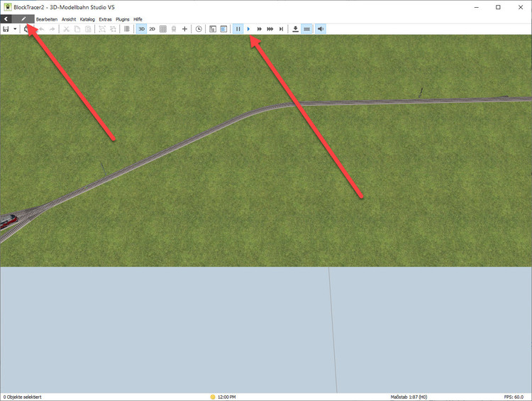Toggle the track display bars icon

point(306,29)
